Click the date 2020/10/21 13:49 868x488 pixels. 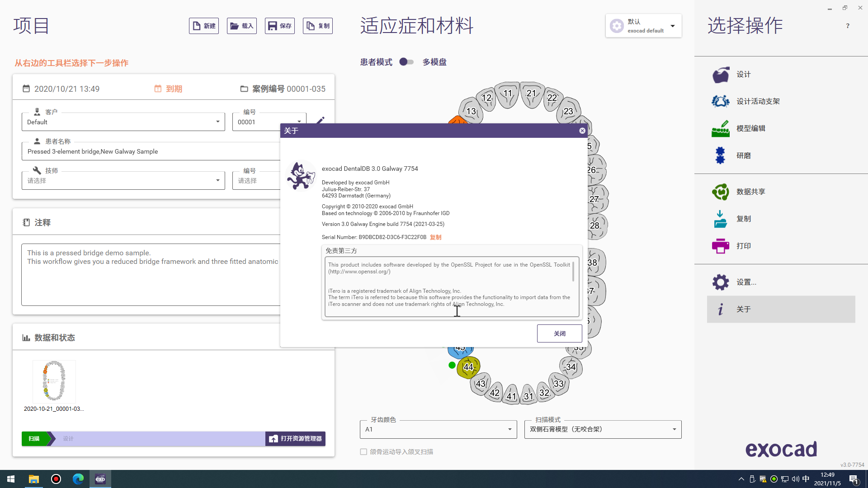coord(61,89)
